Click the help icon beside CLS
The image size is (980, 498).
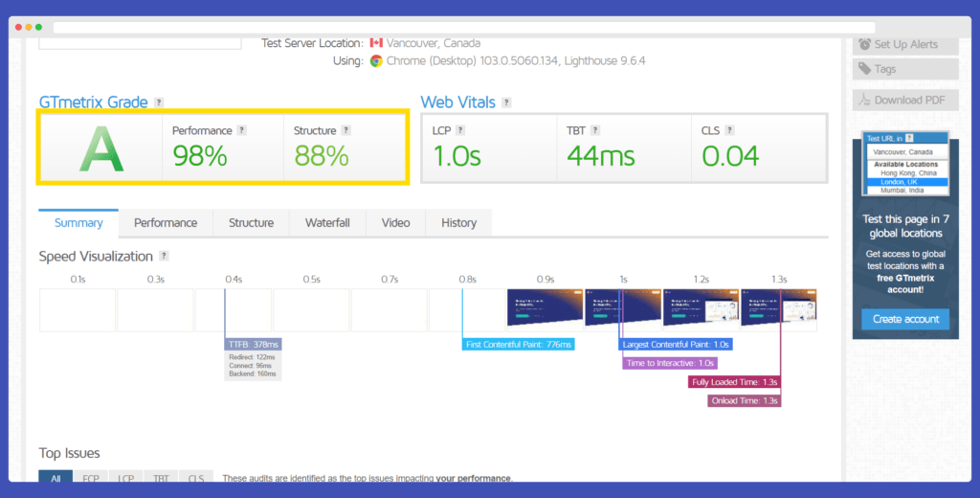pyautogui.click(x=729, y=130)
